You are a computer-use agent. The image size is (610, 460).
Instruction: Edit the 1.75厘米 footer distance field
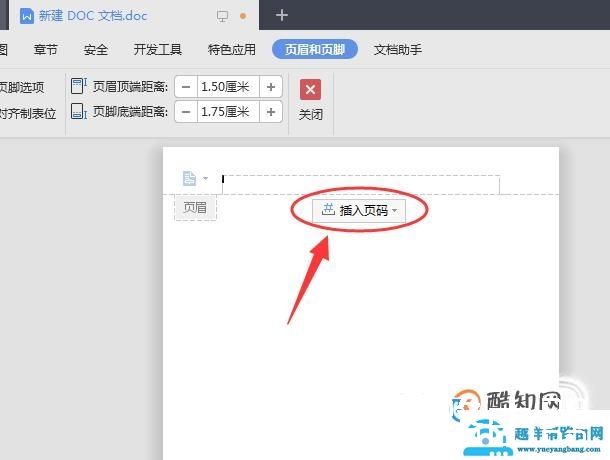click(228, 112)
